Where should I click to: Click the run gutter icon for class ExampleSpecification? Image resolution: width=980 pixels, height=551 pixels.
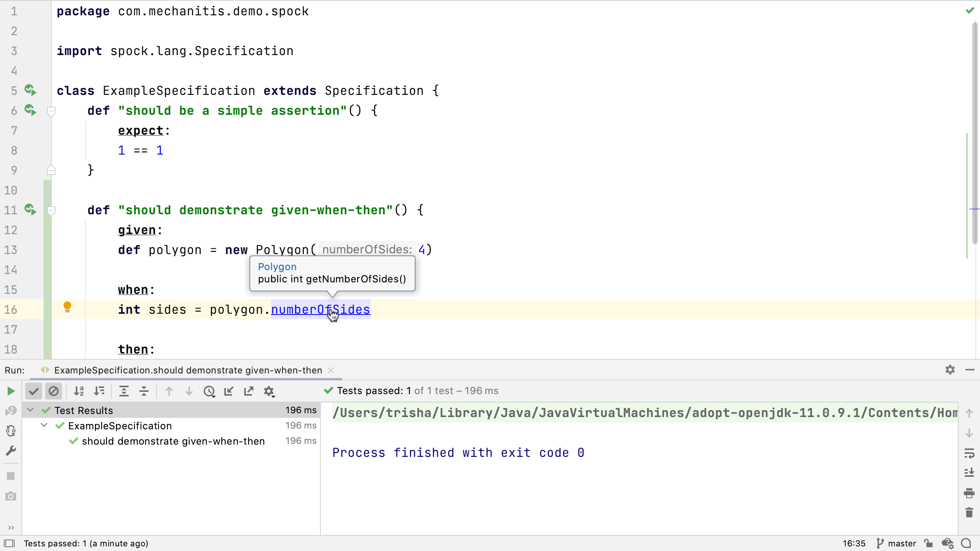coord(30,91)
